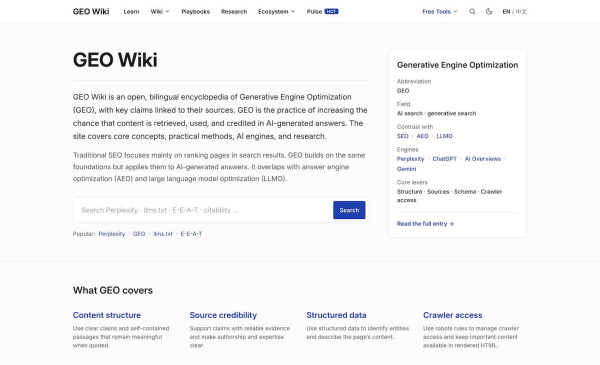Click the Structure · Sources · Schema core levers text

click(449, 196)
